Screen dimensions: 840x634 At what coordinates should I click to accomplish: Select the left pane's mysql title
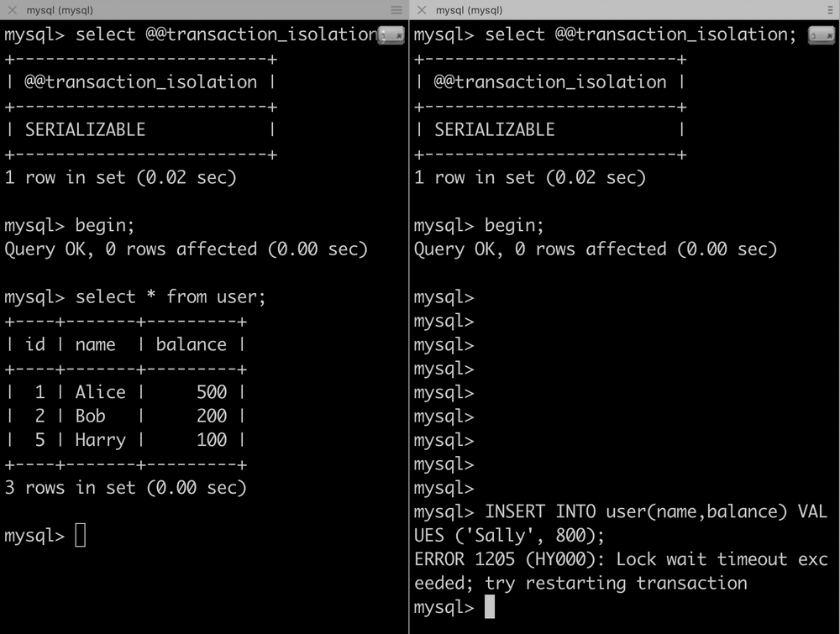point(60,10)
